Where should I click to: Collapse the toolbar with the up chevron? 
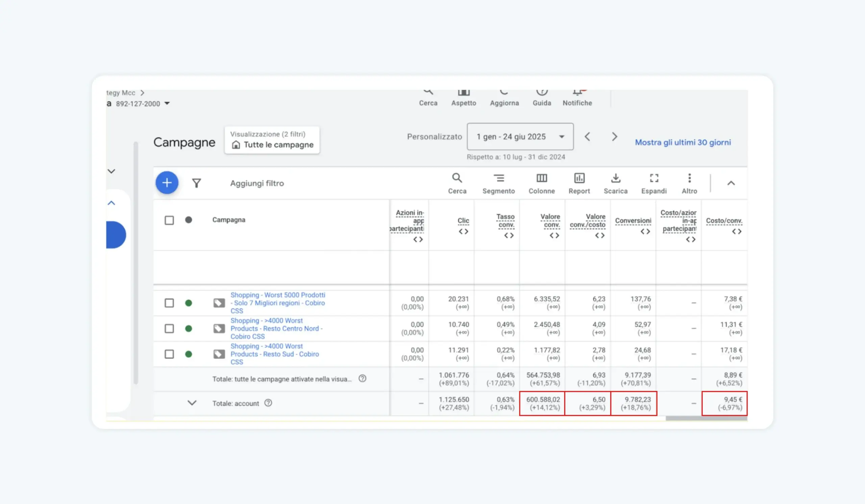click(x=731, y=183)
